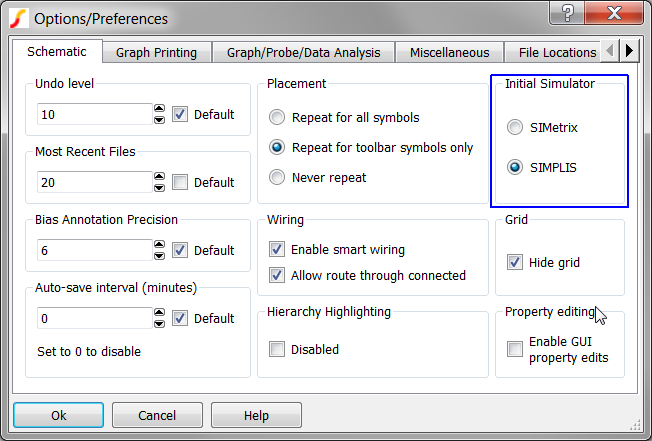
Task: Switch to the Miscellaneous tab
Action: point(449,53)
